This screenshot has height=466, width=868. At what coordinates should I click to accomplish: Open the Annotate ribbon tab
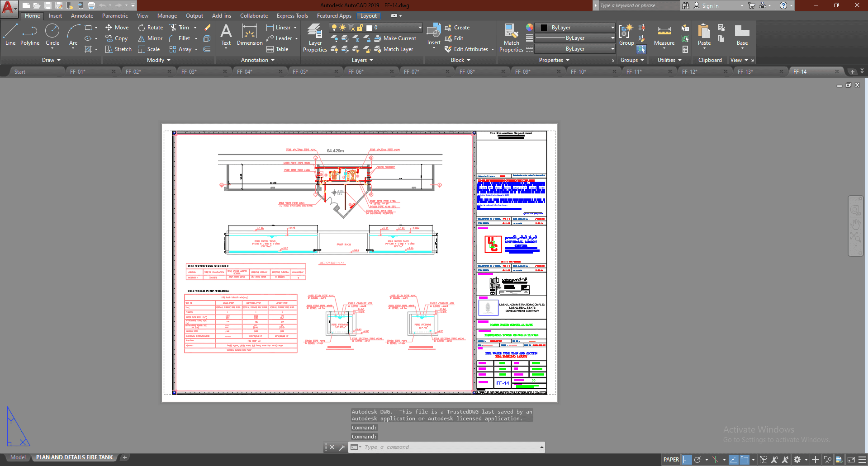tap(82, 16)
